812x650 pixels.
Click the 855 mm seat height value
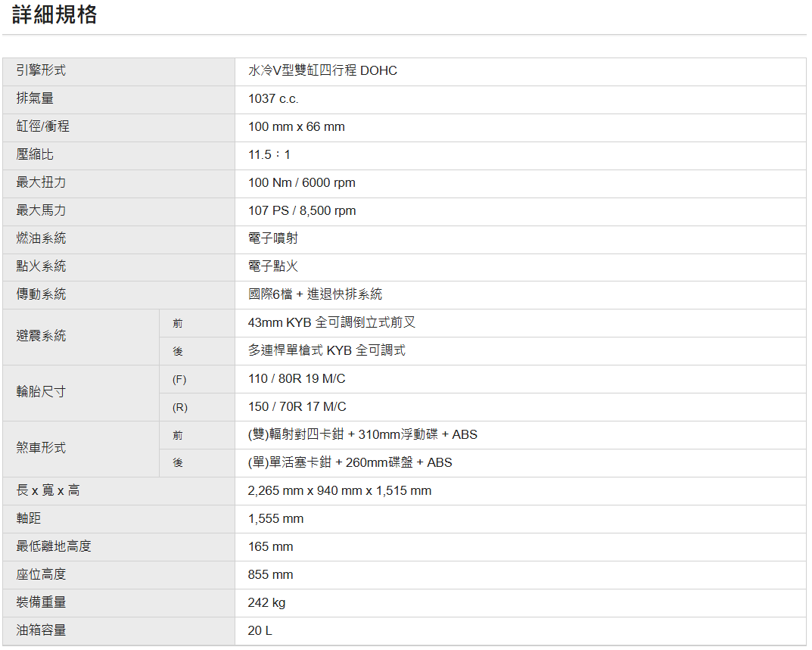pyautogui.click(x=270, y=574)
